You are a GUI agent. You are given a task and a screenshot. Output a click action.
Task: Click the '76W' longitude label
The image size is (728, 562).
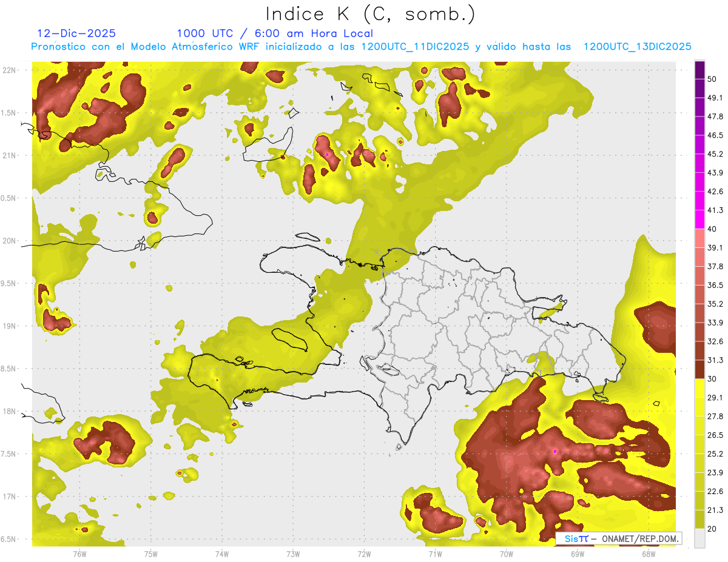pyautogui.click(x=79, y=554)
